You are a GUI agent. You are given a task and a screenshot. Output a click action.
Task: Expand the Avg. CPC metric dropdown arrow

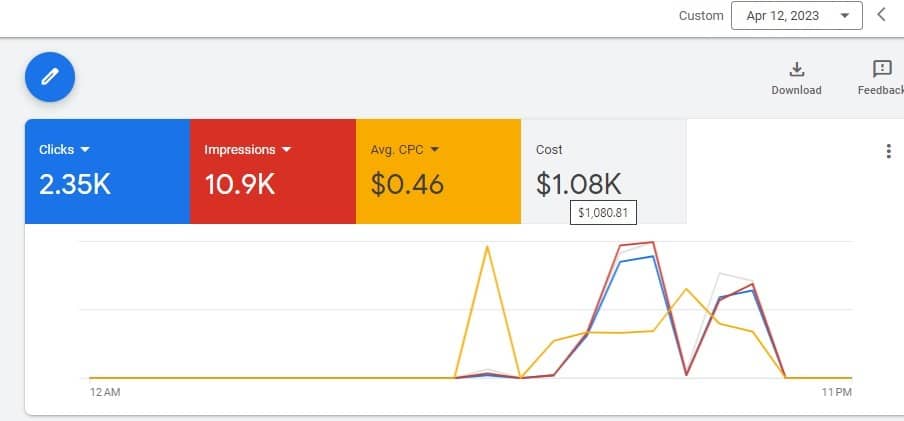(x=435, y=150)
